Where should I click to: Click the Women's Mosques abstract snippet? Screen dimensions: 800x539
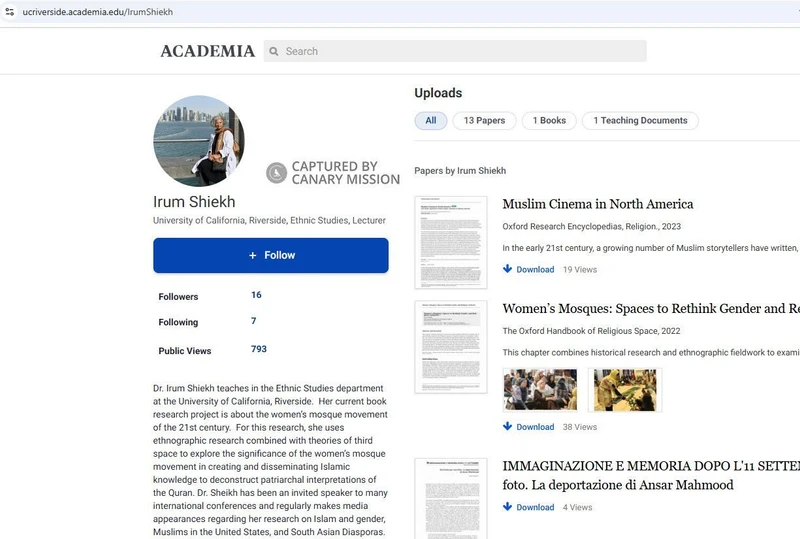coord(651,353)
